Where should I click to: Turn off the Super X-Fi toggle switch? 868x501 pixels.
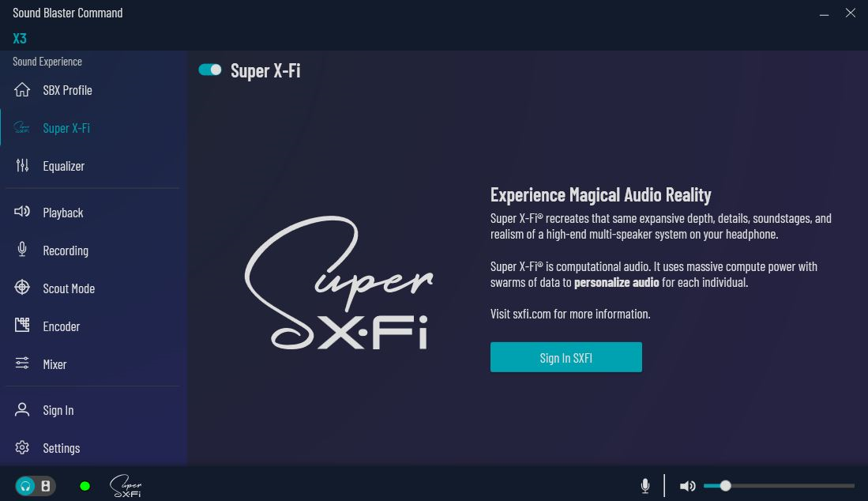(x=210, y=70)
